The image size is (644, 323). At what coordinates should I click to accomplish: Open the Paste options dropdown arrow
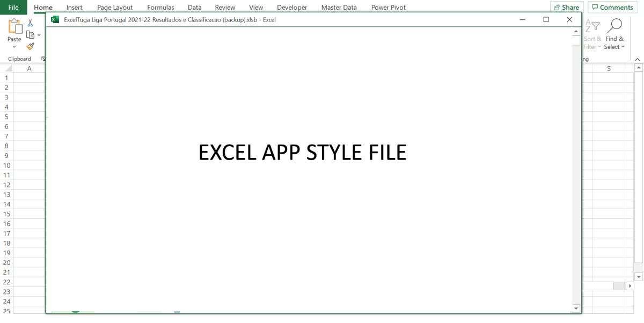pyautogui.click(x=14, y=47)
